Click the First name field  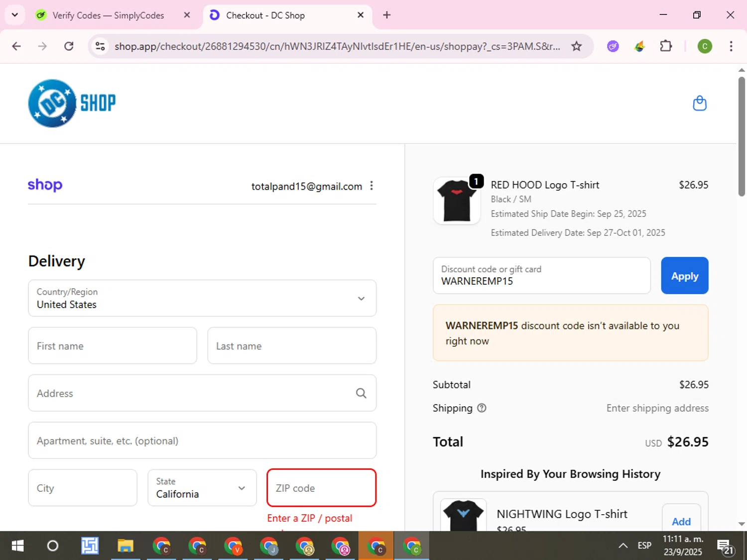(113, 345)
